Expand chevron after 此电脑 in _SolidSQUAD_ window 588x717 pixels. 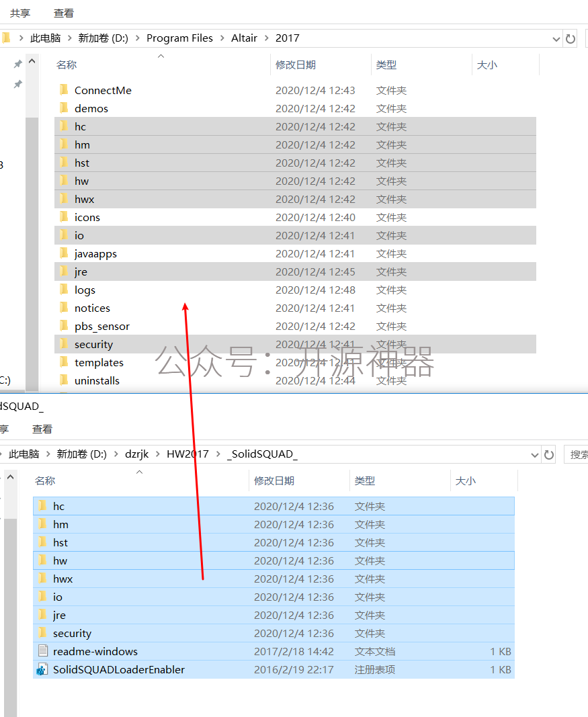coord(48,454)
